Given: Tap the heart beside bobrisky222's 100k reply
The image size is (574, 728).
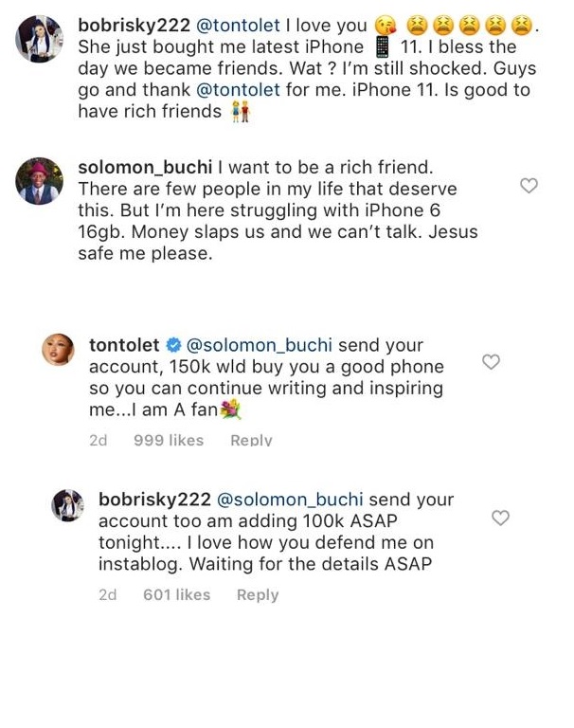Looking at the screenshot, I should [x=501, y=518].
